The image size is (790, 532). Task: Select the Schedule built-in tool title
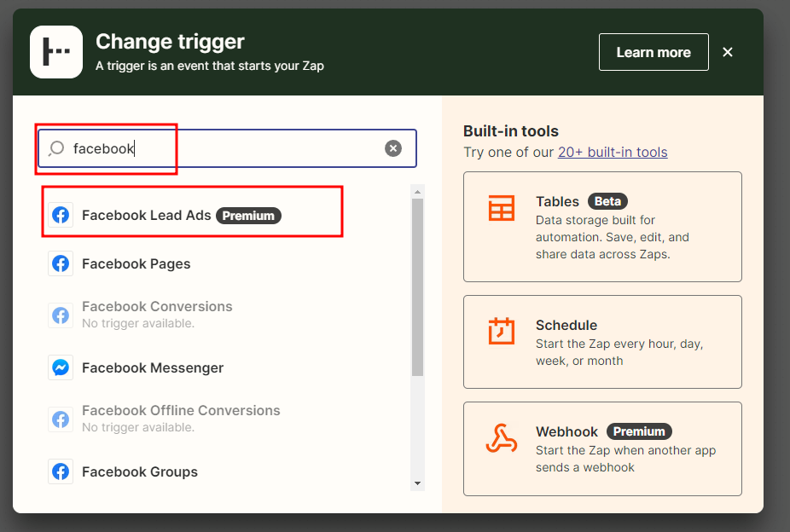tap(566, 325)
